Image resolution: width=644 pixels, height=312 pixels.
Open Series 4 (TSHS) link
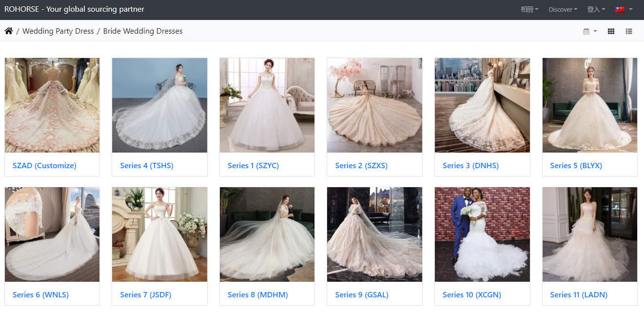(147, 166)
